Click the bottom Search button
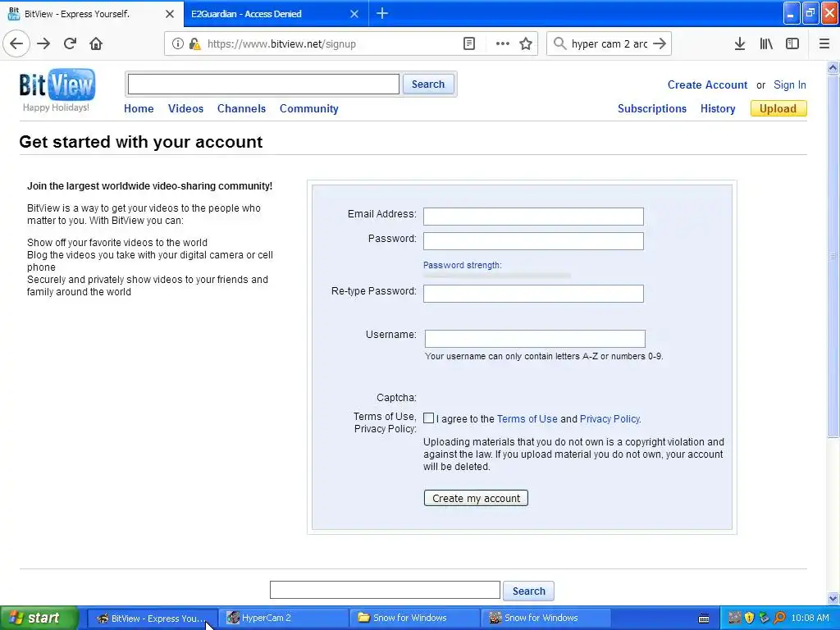The height and width of the screenshot is (630, 840). coord(529,591)
